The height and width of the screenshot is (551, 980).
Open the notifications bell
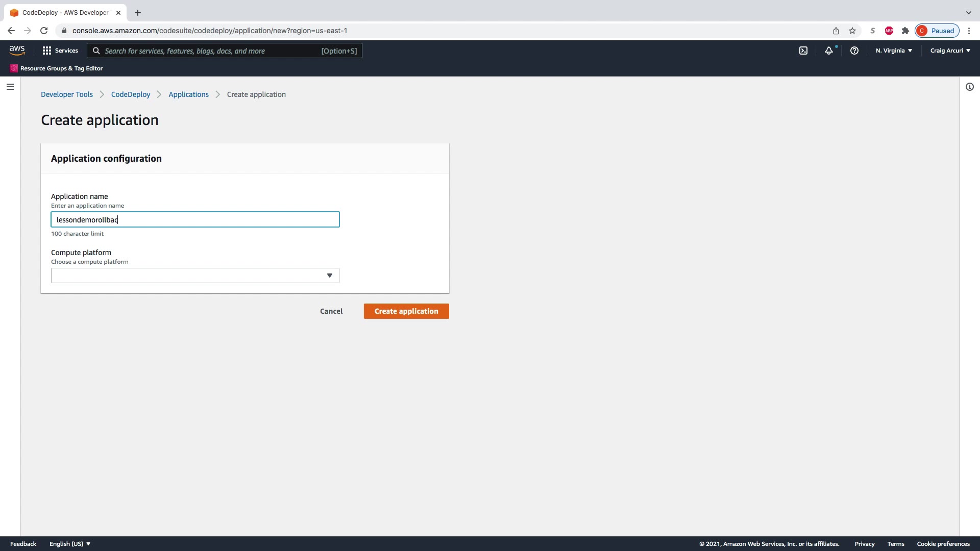click(829, 51)
